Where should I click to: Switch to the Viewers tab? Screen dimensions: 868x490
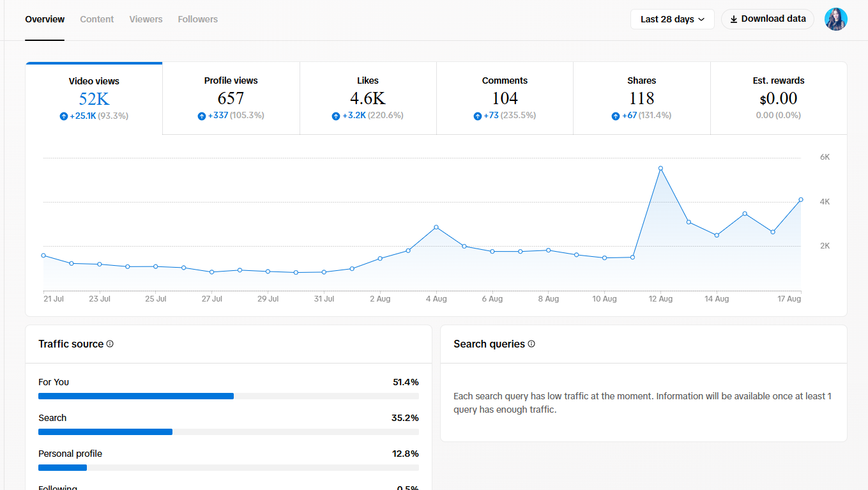(x=146, y=19)
